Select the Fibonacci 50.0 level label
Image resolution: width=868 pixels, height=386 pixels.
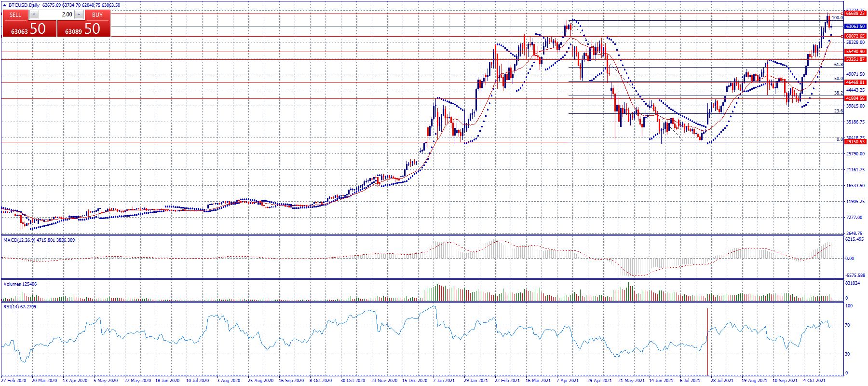[x=839, y=79]
